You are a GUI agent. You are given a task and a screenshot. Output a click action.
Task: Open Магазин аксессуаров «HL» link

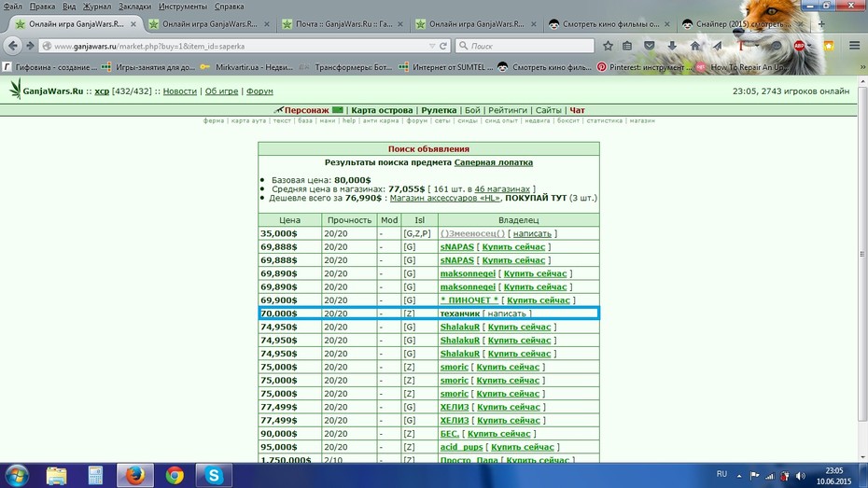(444, 198)
